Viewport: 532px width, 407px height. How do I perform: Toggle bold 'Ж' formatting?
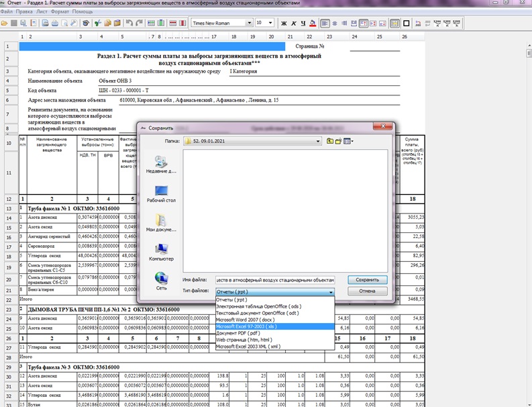pos(284,23)
